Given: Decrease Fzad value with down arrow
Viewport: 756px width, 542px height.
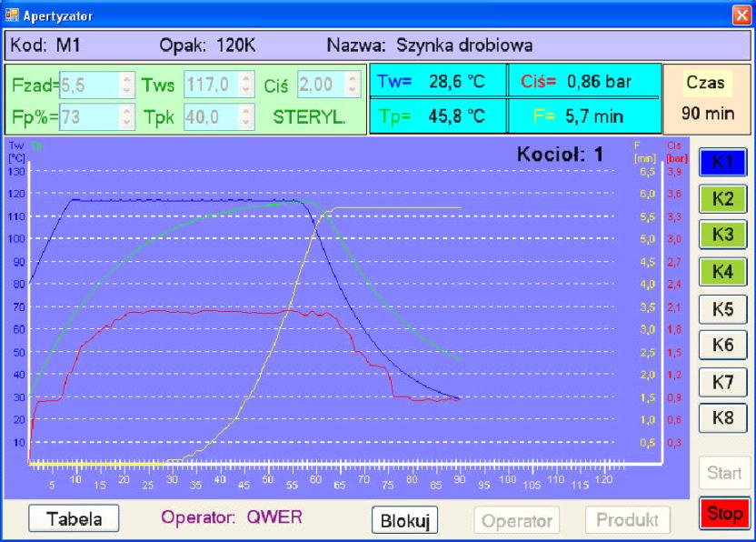Looking at the screenshot, I should tap(127, 91).
